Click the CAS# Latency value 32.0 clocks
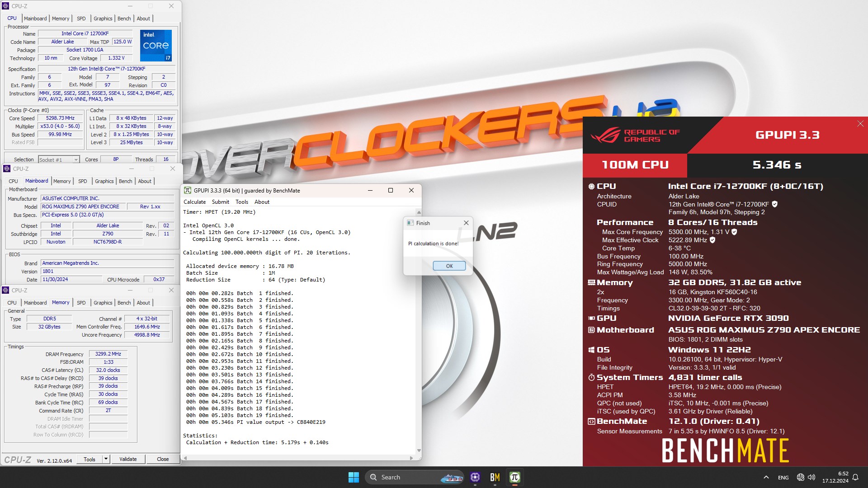This screenshot has height=488, width=868. (108, 371)
